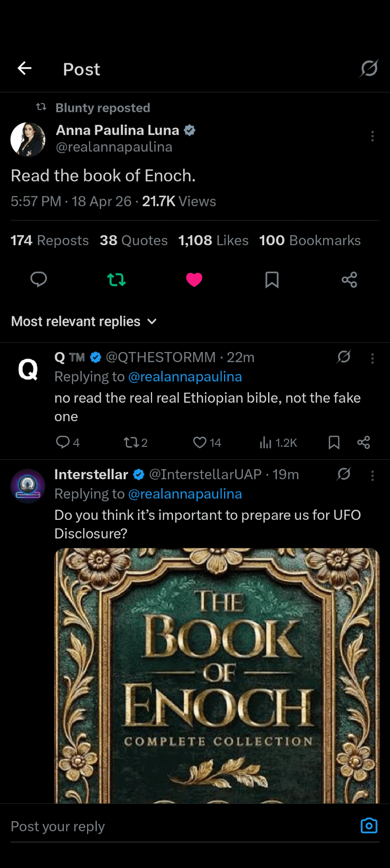390x868 pixels.
Task: Open three-dot menu on Interstellar's reply
Action: click(x=373, y=476)
